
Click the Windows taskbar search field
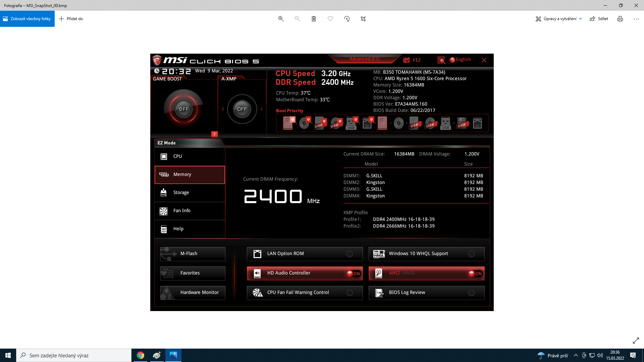tap(74, 355)
